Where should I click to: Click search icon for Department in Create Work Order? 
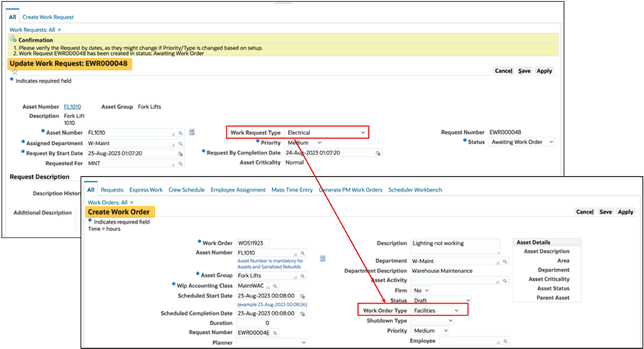pyautogui.click(x=505, y=262)
